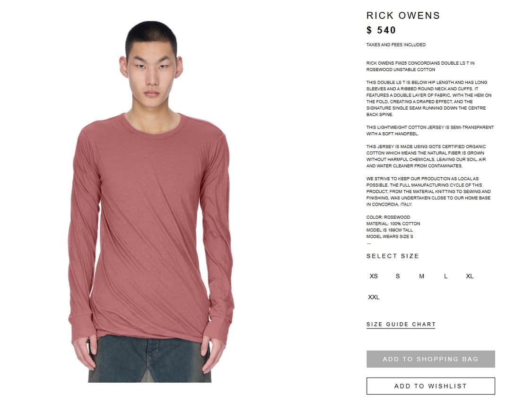Screen dimensions: 532x413
Task: Click the Material: 100% Cotton line
Action: [x=393, y=224]
